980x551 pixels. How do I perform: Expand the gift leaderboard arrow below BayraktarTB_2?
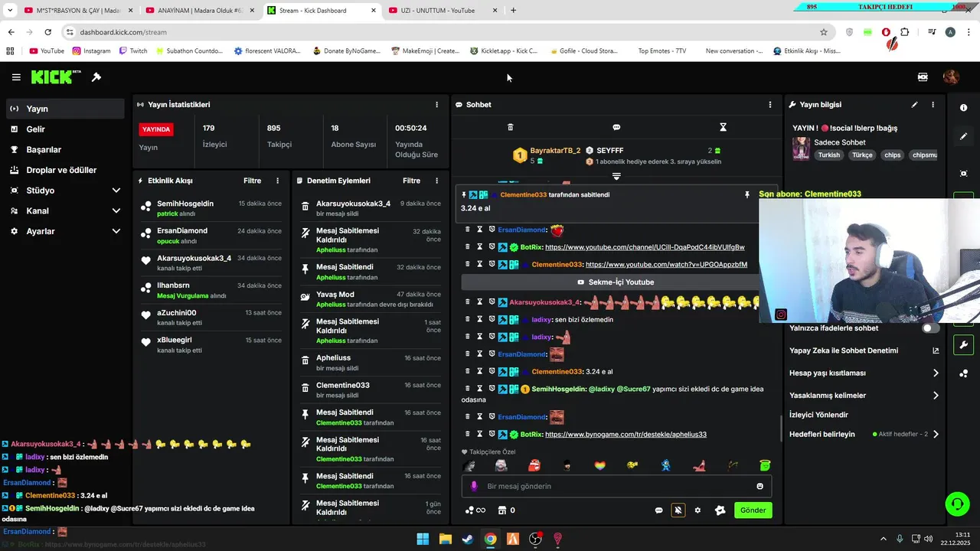tap(616, 176)
